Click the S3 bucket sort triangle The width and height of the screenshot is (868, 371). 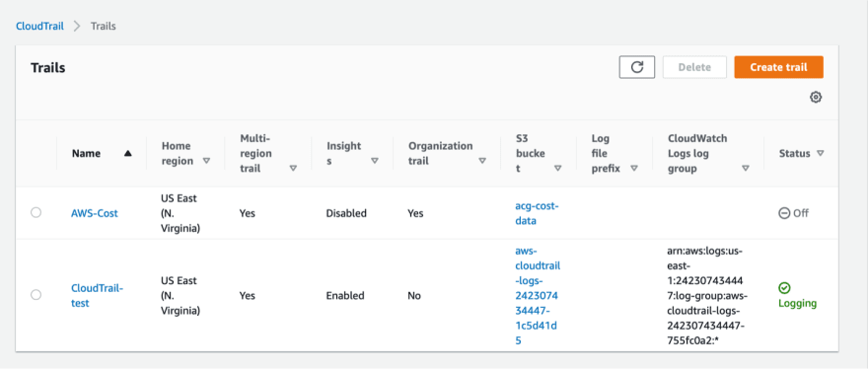pos(557,169)
